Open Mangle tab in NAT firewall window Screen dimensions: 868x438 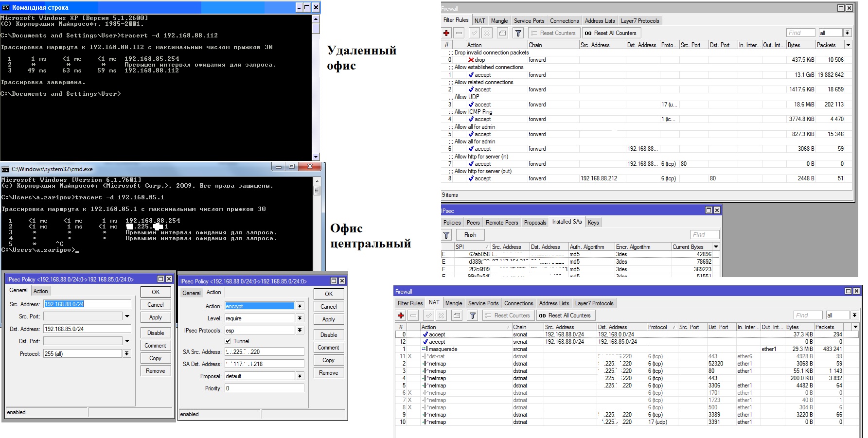coord(454,303)
